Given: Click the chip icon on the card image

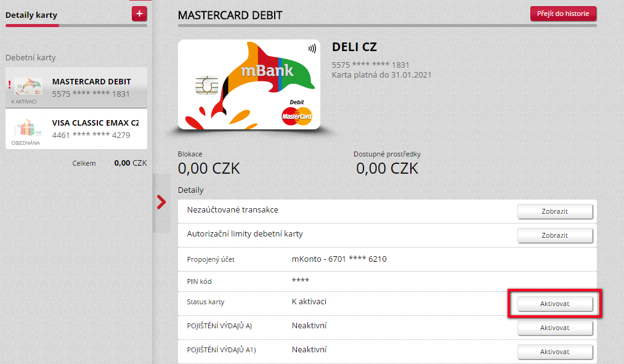Looking at the screenshot, I should (207, 85).
